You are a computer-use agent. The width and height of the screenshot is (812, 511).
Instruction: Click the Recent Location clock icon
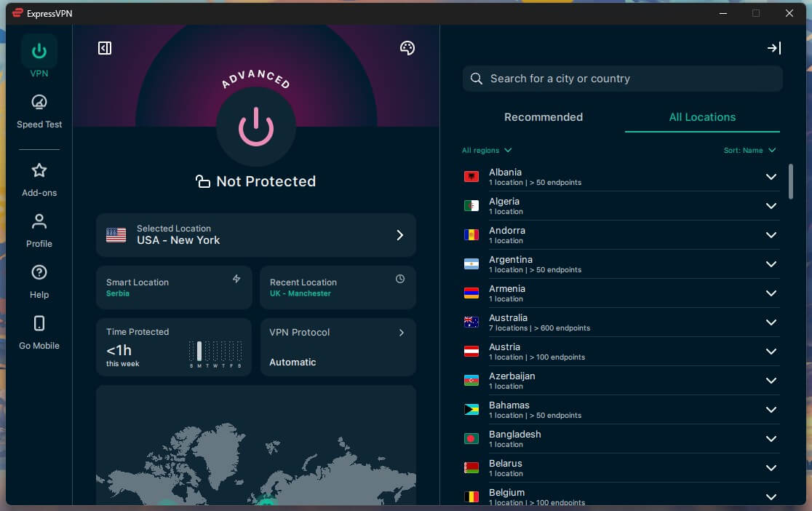[x=399, y=279]
